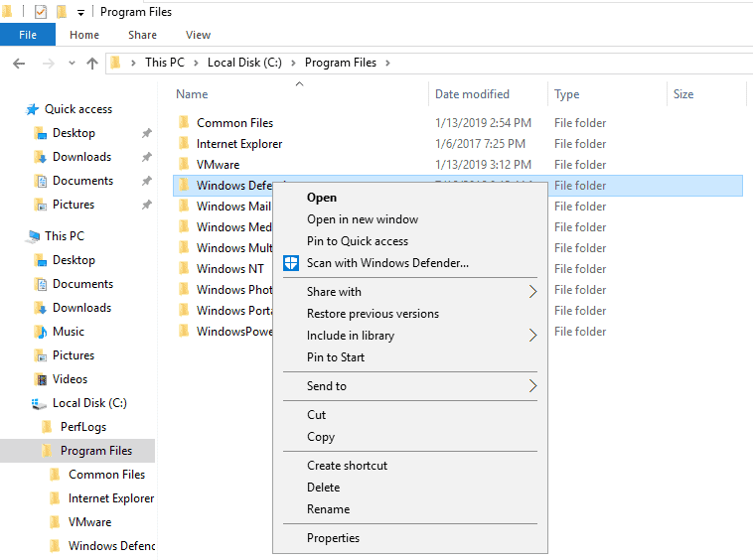Choose Properties from the context menu
Image resolution: width=753 pixels, height=560 pixels.
[333, 538]
